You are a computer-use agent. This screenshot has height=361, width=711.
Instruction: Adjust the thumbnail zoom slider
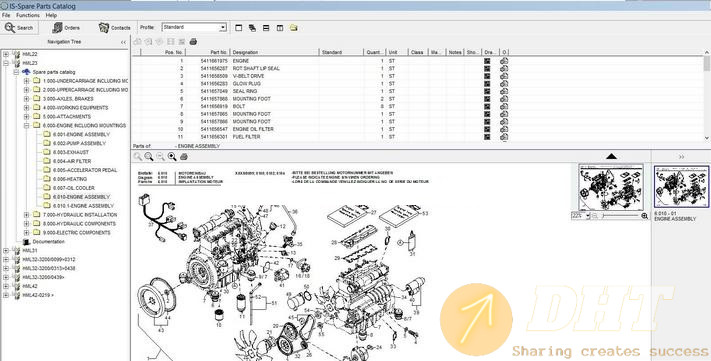point(618,216)
